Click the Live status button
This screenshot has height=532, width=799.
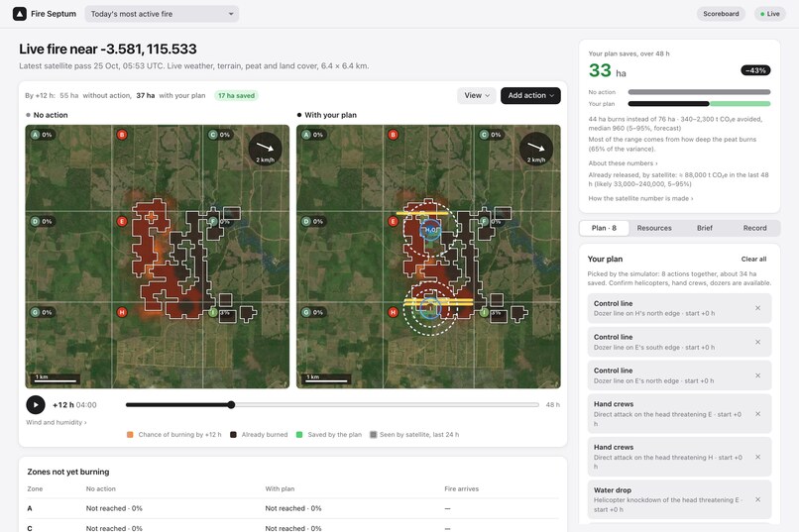pos(770,14)
